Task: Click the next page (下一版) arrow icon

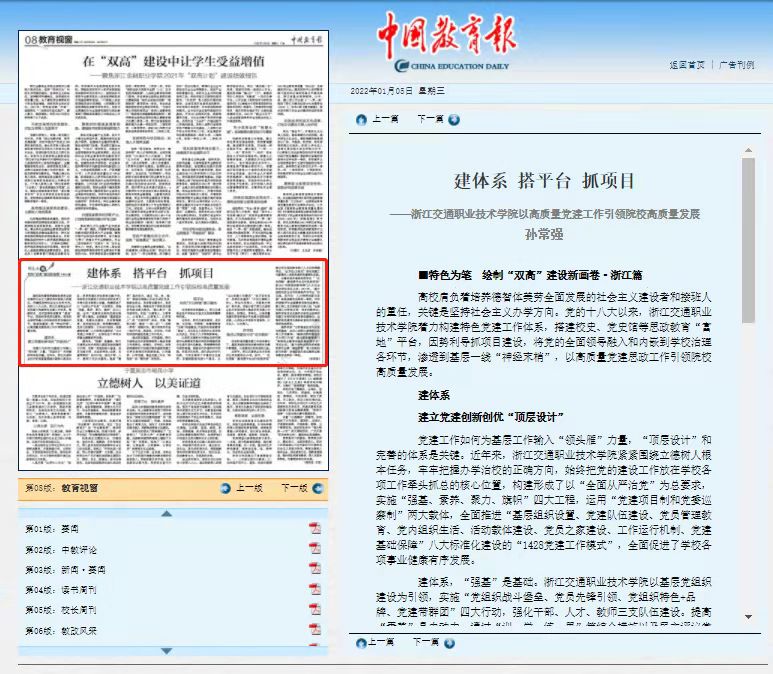Action: point(318,489)
